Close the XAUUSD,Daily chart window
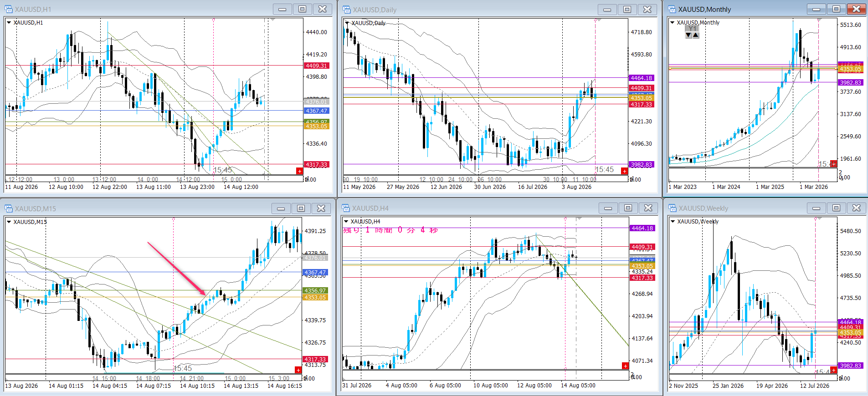 pos(647,10)
